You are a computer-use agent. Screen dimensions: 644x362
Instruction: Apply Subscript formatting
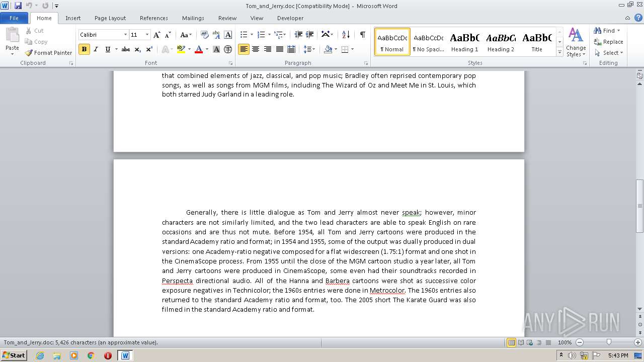[138, 49]
